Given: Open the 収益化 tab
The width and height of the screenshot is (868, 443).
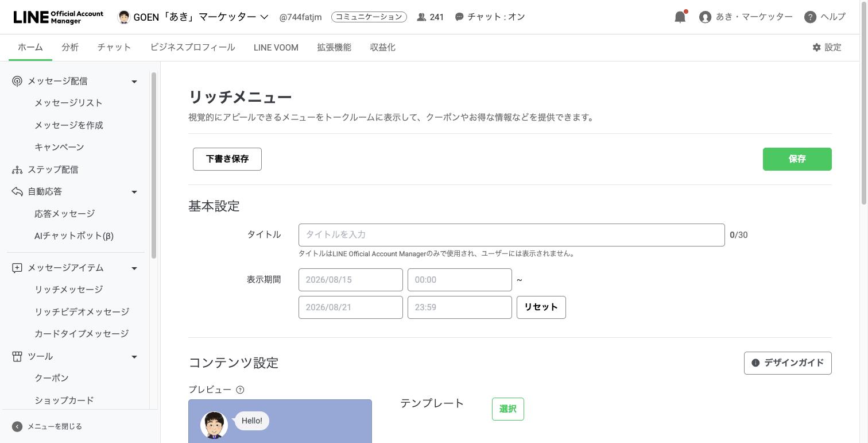Looking at the screenshot, I should coord(383,48).
